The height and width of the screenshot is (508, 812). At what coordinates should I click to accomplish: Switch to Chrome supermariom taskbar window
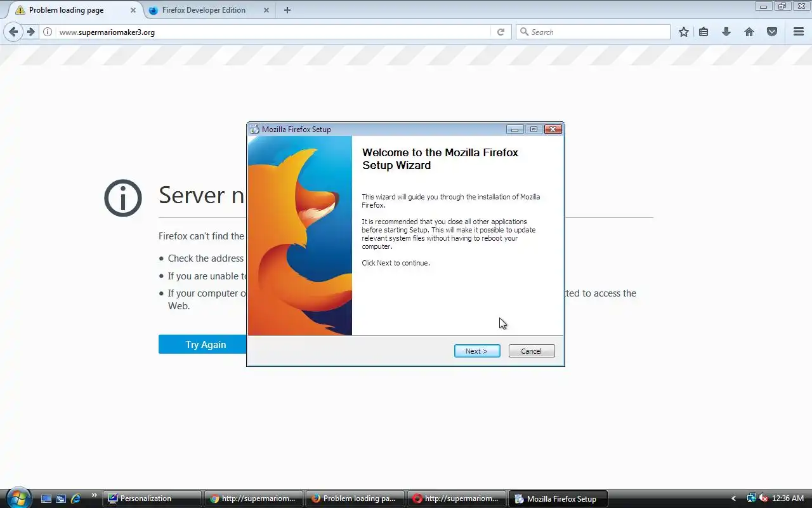point(254,498)
